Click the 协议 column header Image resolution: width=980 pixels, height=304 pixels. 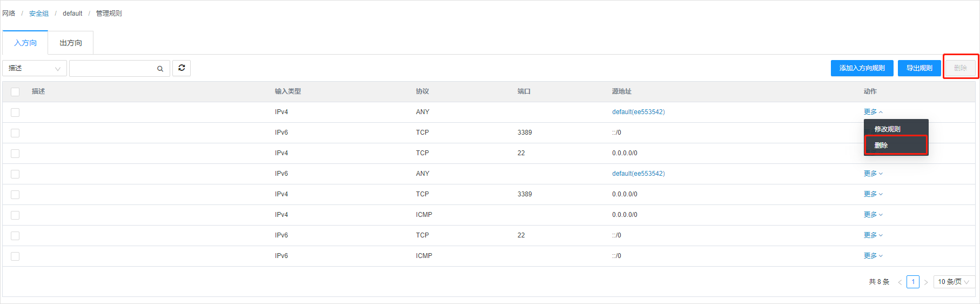coord(422,91)
